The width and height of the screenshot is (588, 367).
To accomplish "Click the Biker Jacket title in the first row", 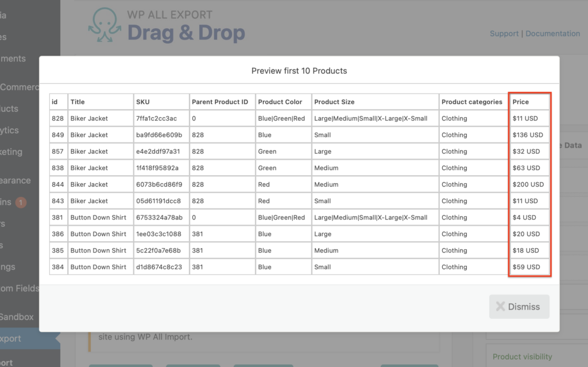I will click(89, 118).
